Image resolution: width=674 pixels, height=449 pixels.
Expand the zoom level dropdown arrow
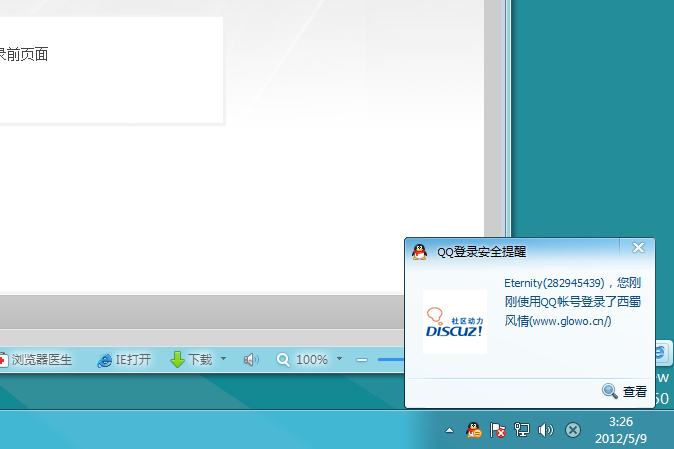pos(340,358)
